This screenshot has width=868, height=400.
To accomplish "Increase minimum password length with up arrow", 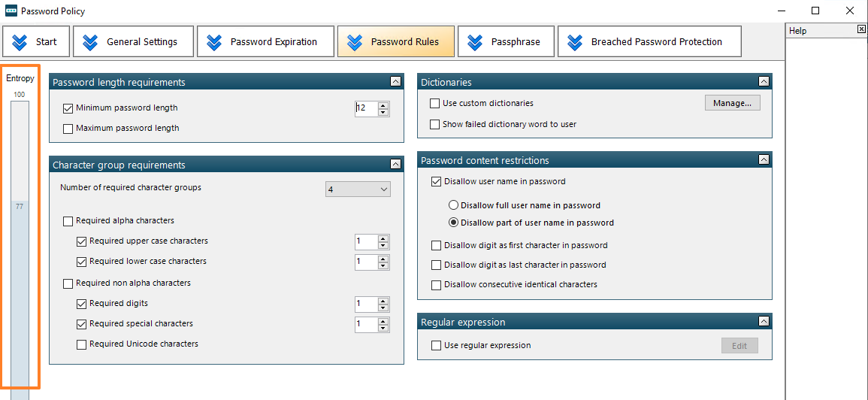I will click(x=383, y=105).
